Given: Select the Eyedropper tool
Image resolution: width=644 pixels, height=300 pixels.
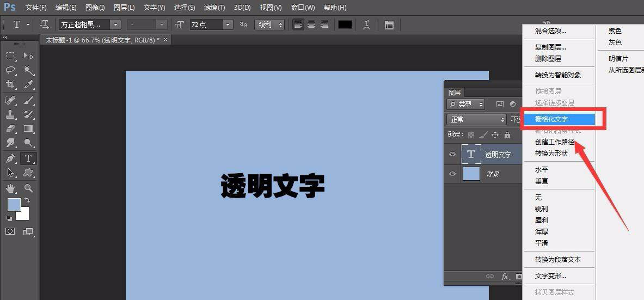Looking at the screenshot, I should (x=28, y=84).
